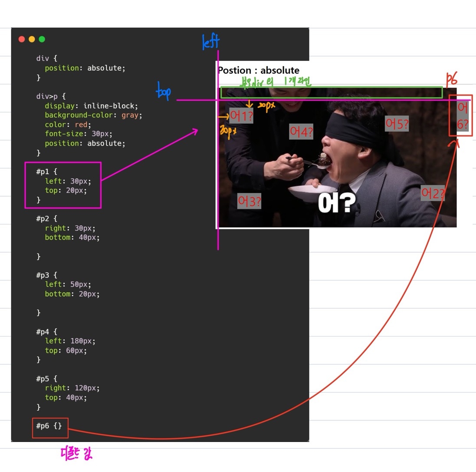Click the "display: inline-block;" declaration

92,106
